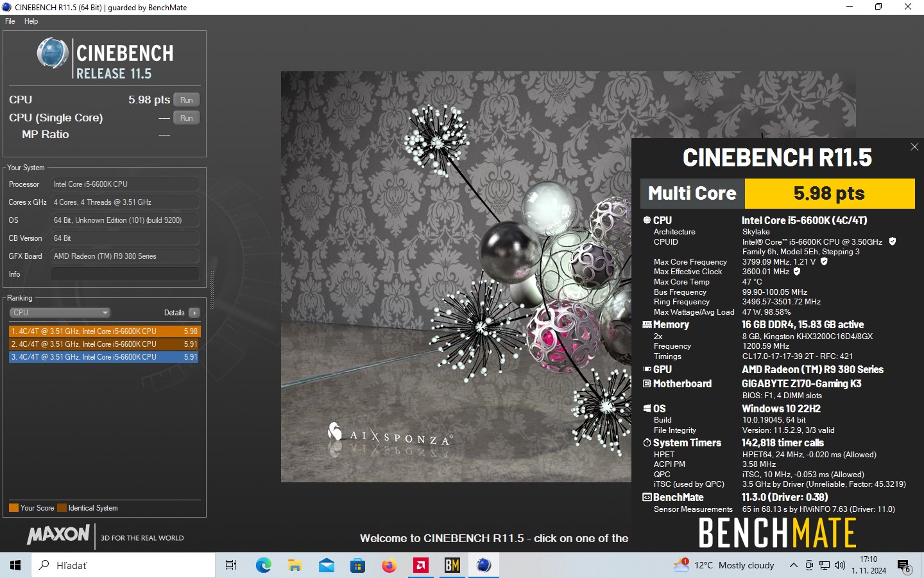Open Firefox from the taskbar
Screen dimensions: 924x578
[389, 565]
